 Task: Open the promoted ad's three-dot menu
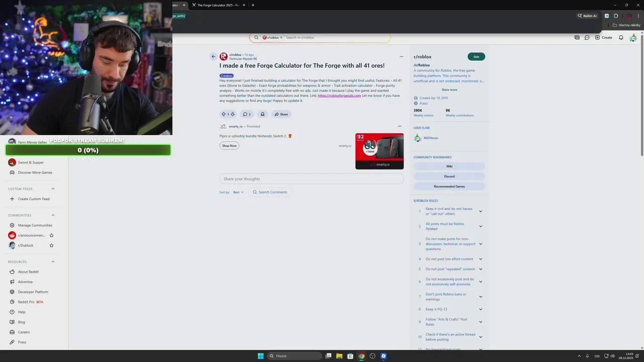point(399,126)
